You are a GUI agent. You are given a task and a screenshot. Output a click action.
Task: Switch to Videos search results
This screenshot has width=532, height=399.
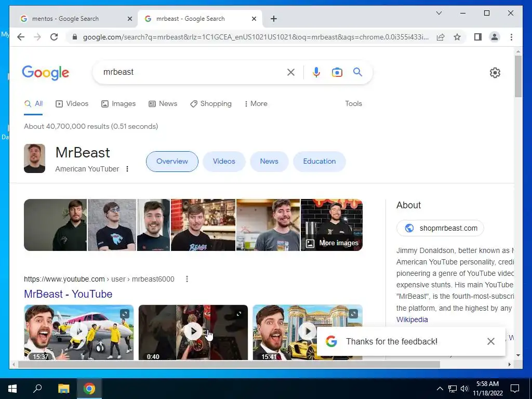pyautogui.click(x=72, y=103)
